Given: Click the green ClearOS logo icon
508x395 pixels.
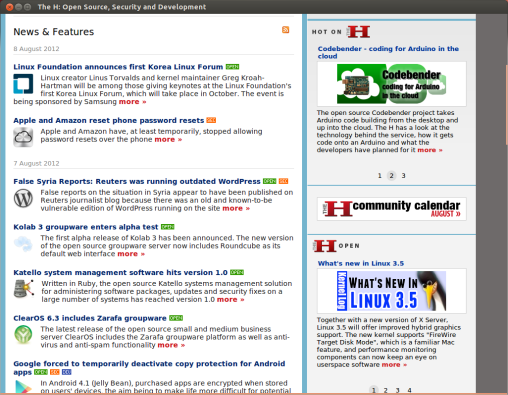Looking at the screenshot, I should (23, 335).
